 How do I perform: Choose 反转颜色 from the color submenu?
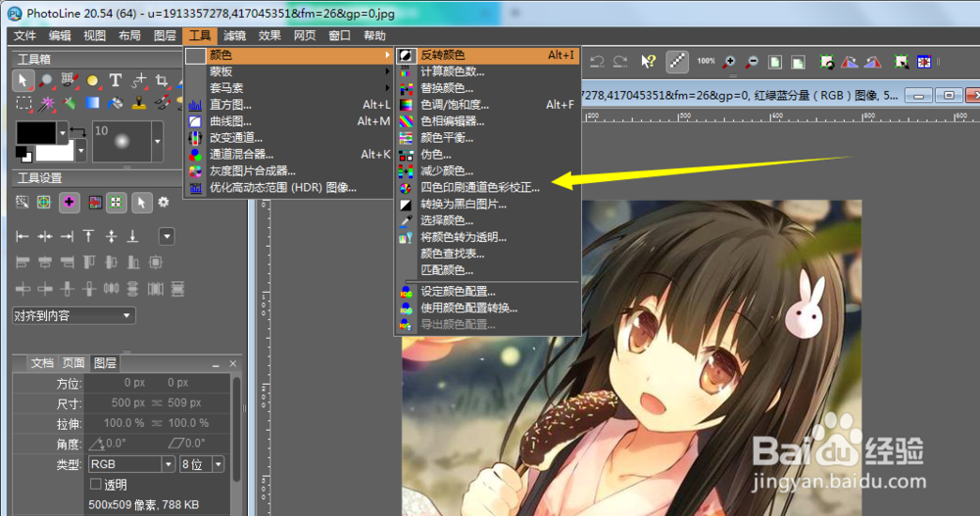coord(487,55)
